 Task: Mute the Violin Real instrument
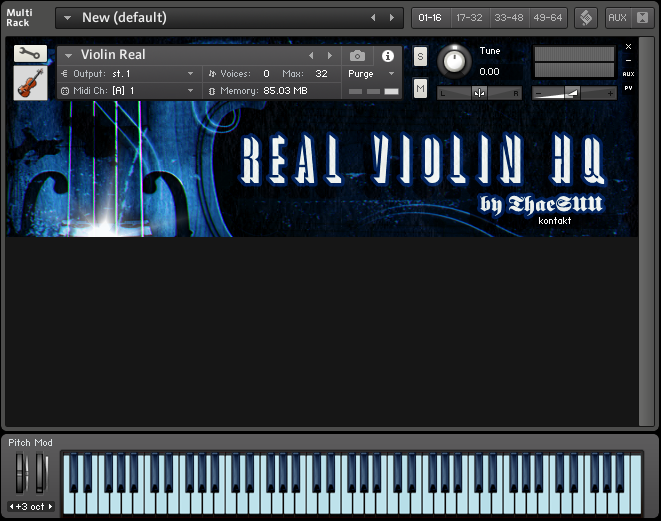point(420,89)
